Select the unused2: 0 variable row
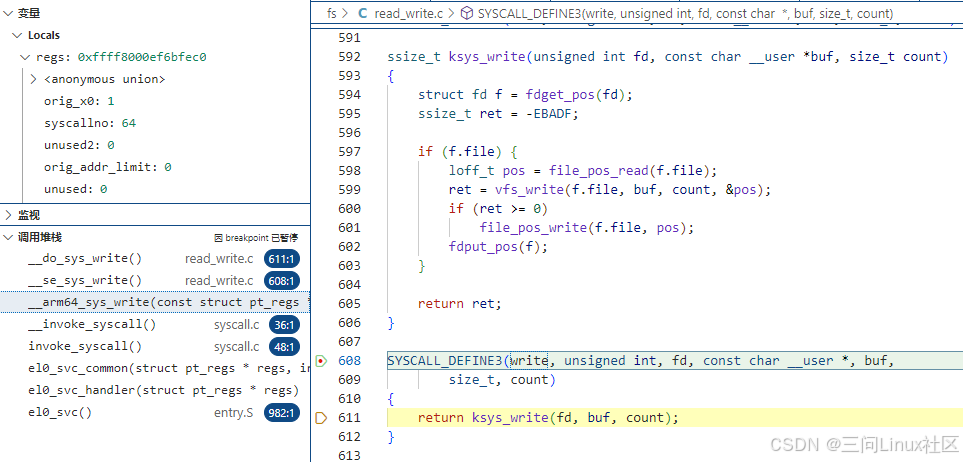 click(155, 145)
